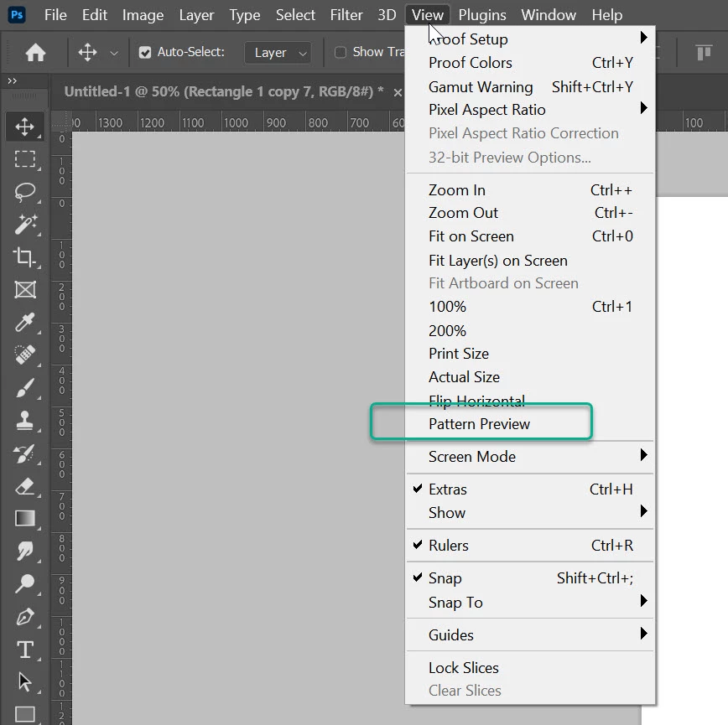728x725 pixels.
Task: Choose Print Size option
Action: [x=530, y=354]
